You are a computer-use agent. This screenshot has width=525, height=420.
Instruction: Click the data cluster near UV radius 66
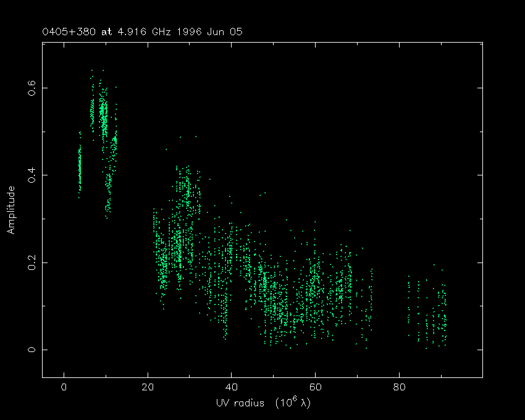(340, 290)
